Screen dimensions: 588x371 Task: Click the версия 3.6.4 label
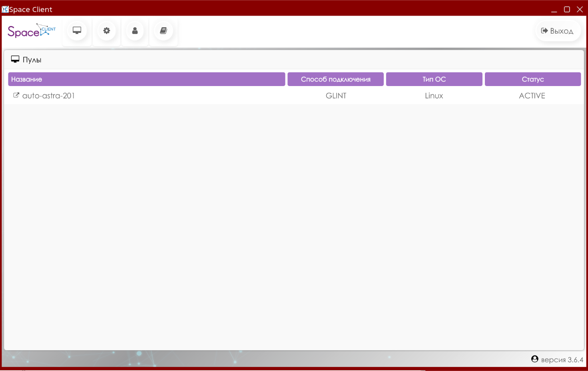(x=562, y=360)
